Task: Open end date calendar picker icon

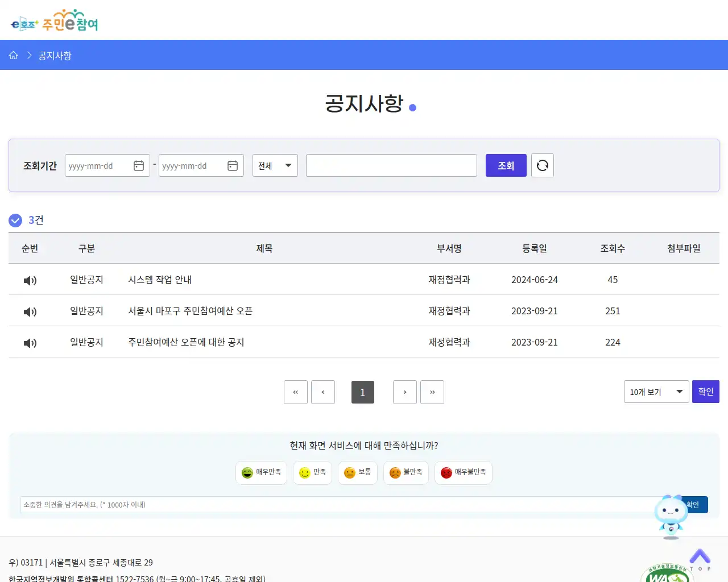Action: pyautogui.click(x=233, y=165)
